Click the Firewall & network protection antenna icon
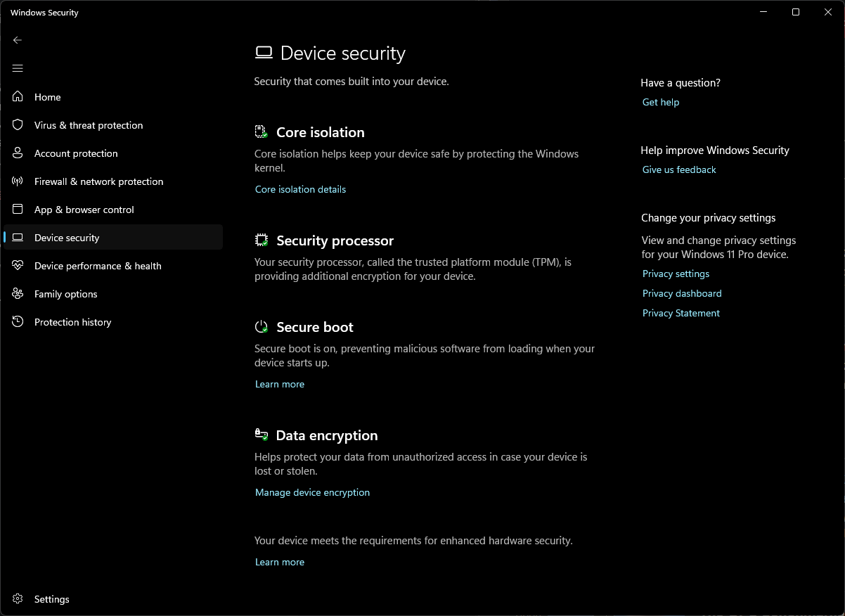The image size is (845, 616). (18, 181)
